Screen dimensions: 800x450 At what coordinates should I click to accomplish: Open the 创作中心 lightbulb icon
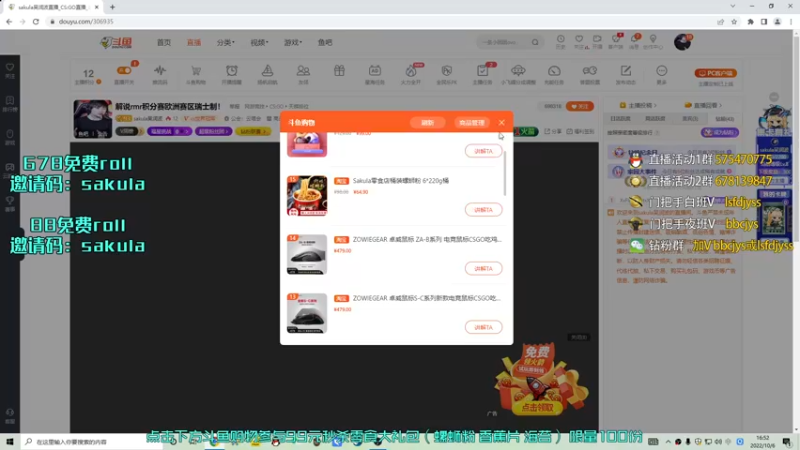pos(653,41)
